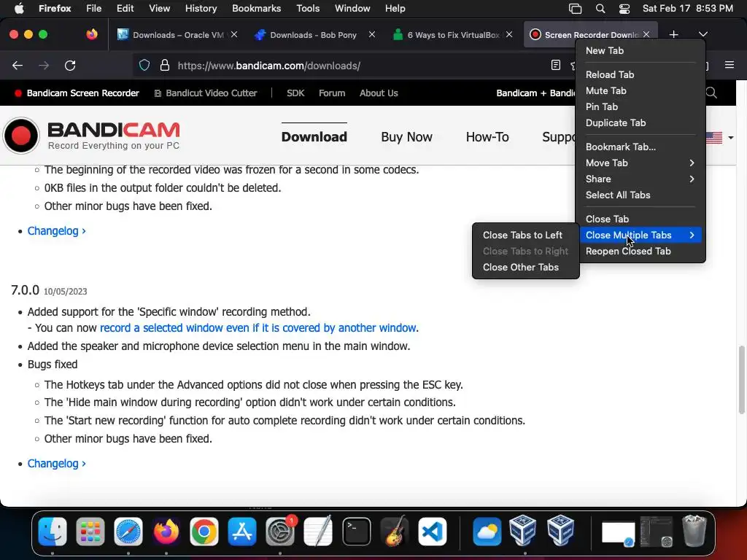747x560 pixels.
Task: Choose Close Tabs to Left
Action: (x=525, y=235)
